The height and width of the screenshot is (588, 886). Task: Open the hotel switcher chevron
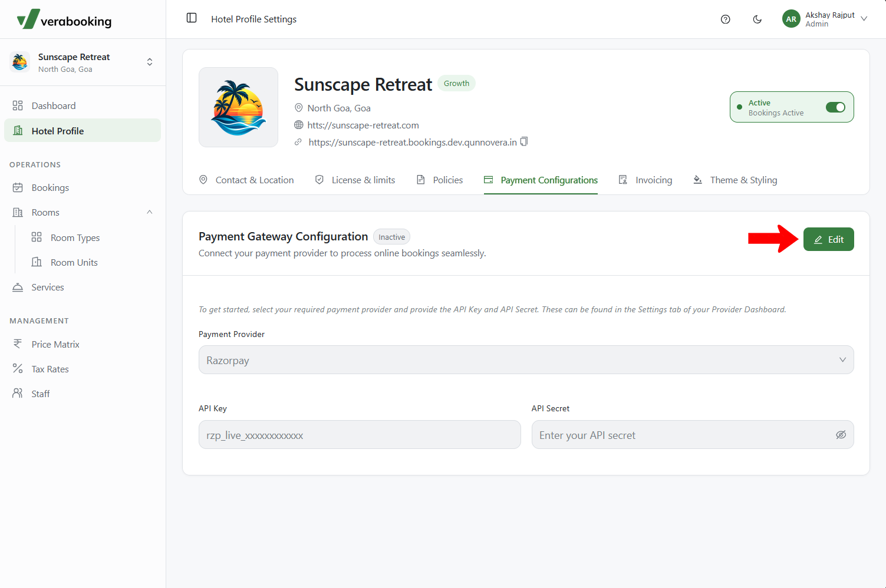(x=150, y=62)
